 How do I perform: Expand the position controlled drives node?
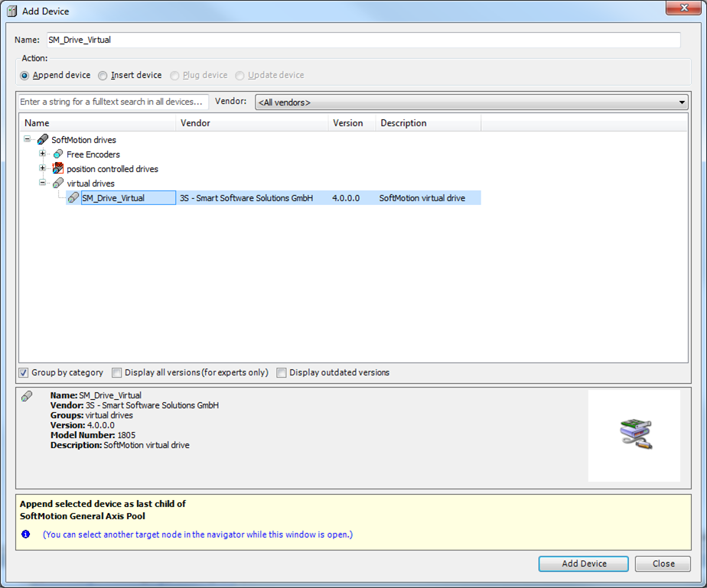[x=42, y=168]
